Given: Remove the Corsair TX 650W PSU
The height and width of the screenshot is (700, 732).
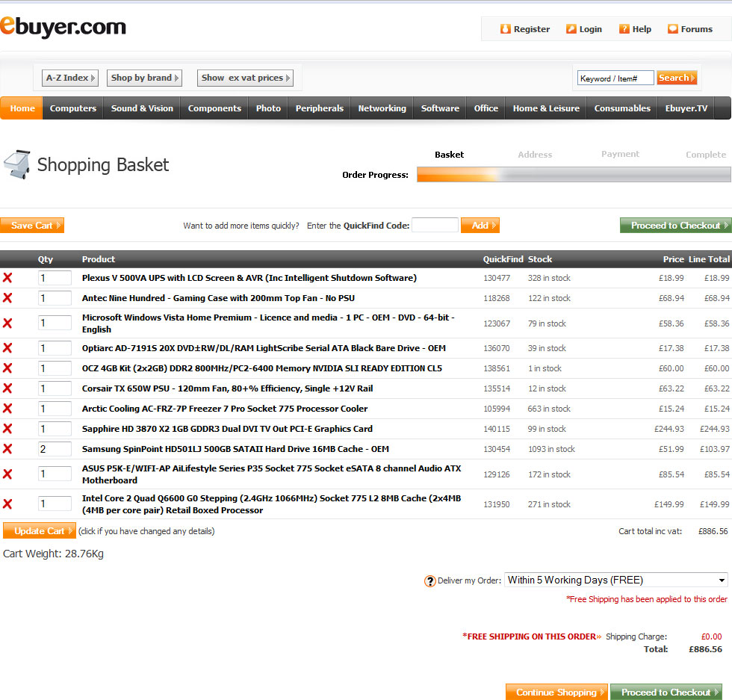Looking at the screenshot, I should pyautogui.click(x=7, y=388).
